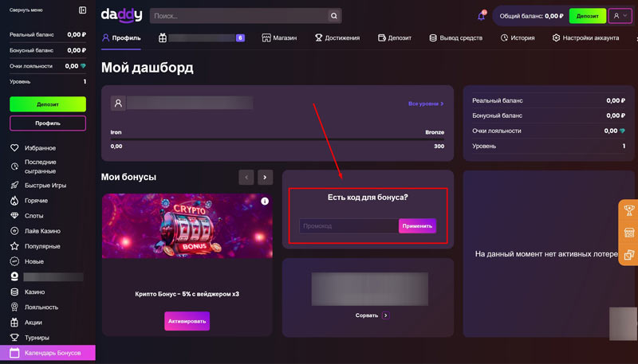The image size is (638, 364).
Task: Focus the Промокод input field
Action: [349, 226]
